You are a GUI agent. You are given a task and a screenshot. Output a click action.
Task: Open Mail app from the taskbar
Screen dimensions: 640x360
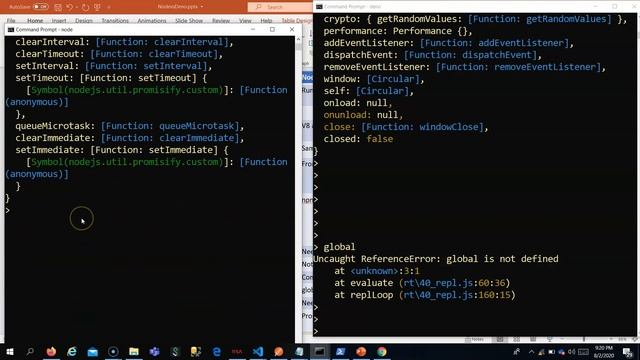tap(93, 351)
